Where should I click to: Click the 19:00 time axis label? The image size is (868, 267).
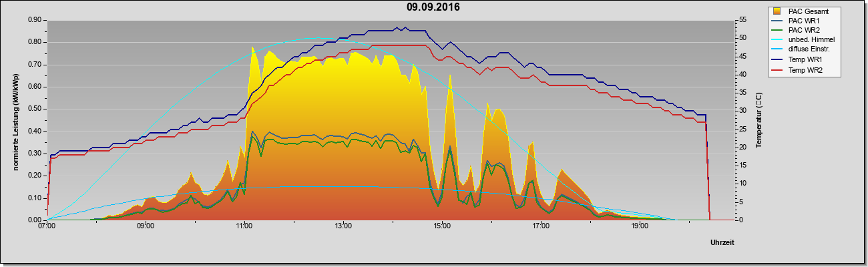click(x=640, y=226)
